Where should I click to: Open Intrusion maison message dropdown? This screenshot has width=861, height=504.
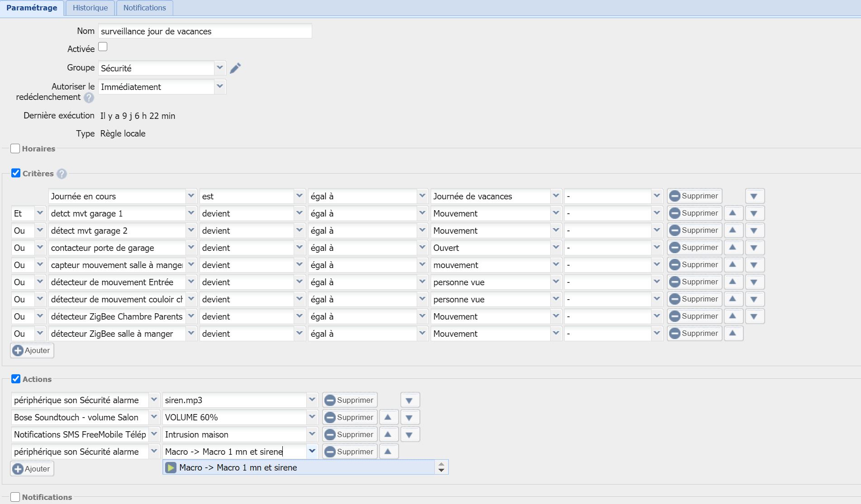(312, 434)
